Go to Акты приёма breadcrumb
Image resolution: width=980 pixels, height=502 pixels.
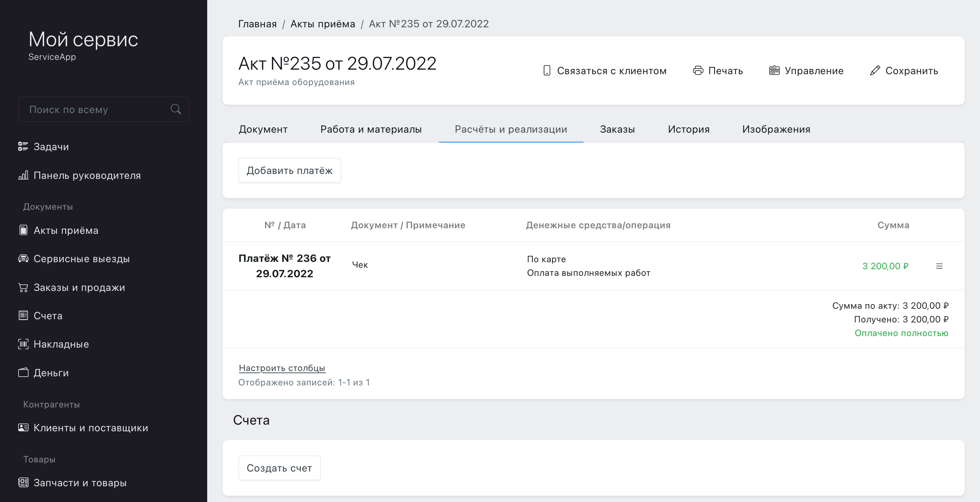pos(323,23)
